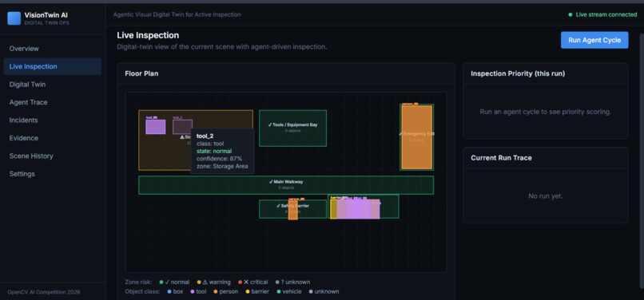Click the gray unknown zone risk legend dot
The height and width of the screenshot is (300, 644).
(x=277, y=282)
